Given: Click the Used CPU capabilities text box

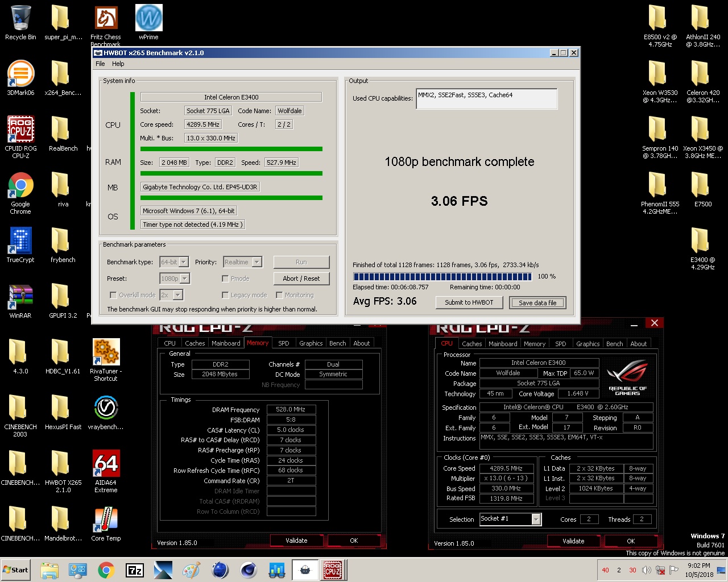Looking at the screenshot, I should [486, 98].
